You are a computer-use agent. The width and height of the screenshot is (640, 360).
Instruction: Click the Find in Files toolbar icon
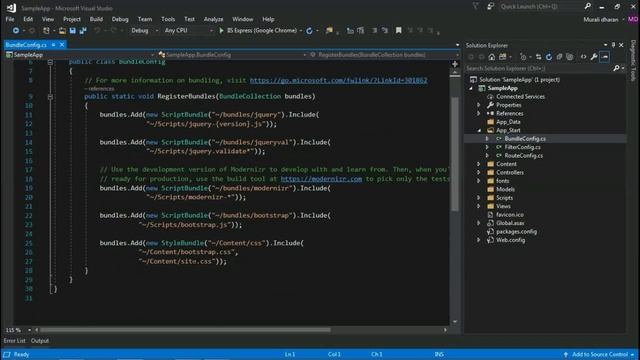click(329, 31)
